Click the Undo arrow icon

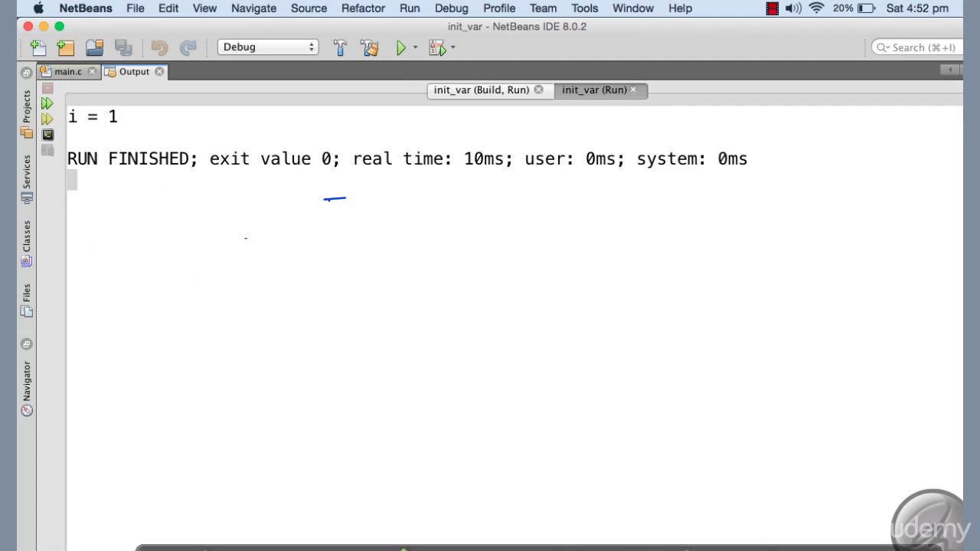tap(159, 47)
